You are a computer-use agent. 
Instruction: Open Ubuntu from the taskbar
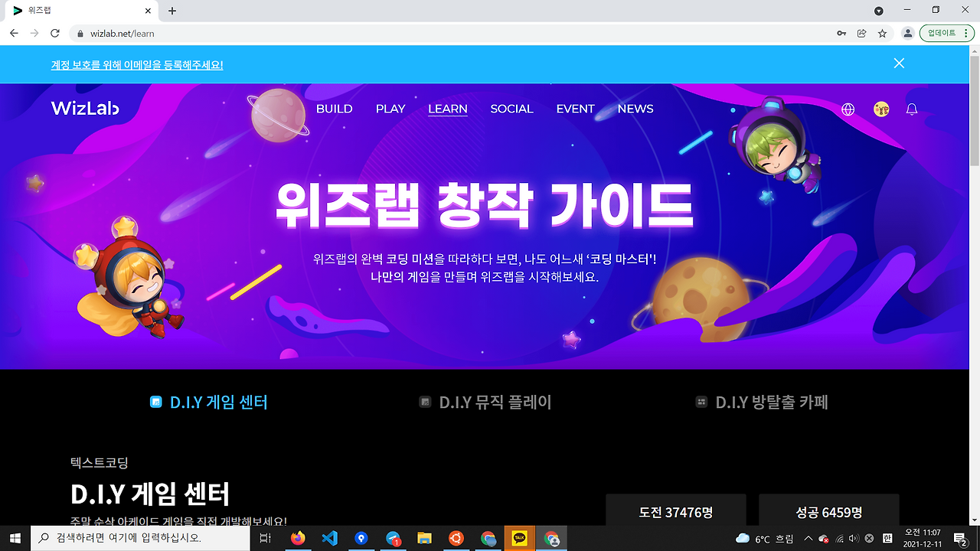[x=456, y=539]
